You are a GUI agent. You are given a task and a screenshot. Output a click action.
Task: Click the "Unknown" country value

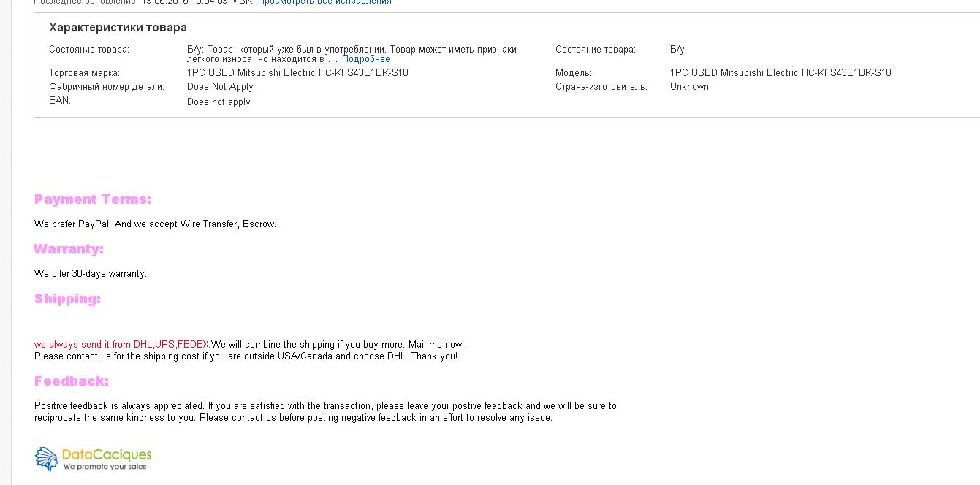click(x=689, y=87)
